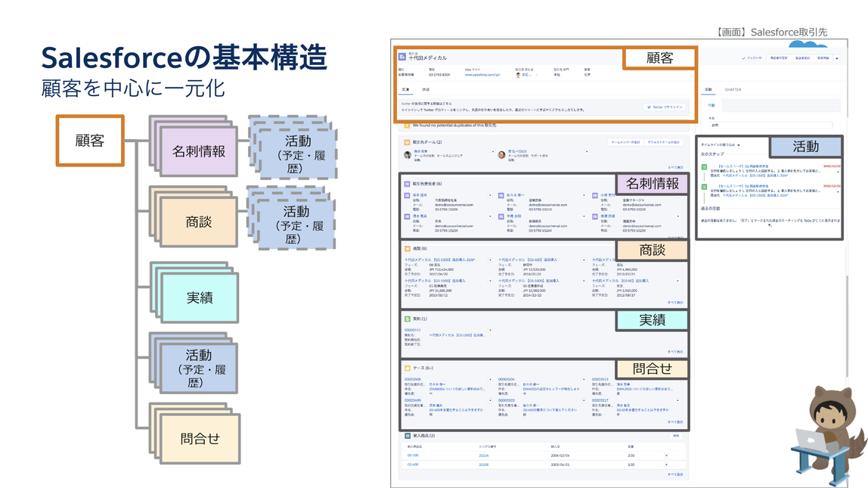Open case number 00003499
Image resolution: width=868 pixels, height=488 pixels.
pyautogui.click(x=412, y=400)
